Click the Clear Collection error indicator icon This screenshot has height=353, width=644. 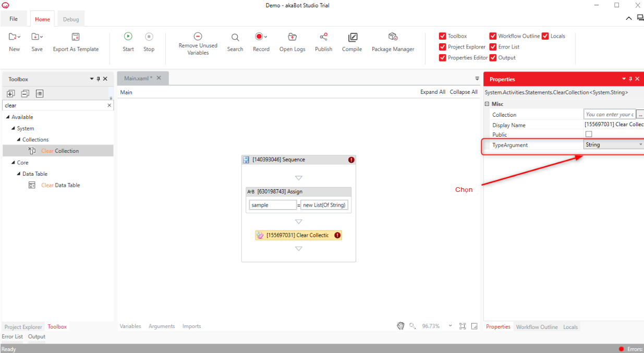coord(337,235)
